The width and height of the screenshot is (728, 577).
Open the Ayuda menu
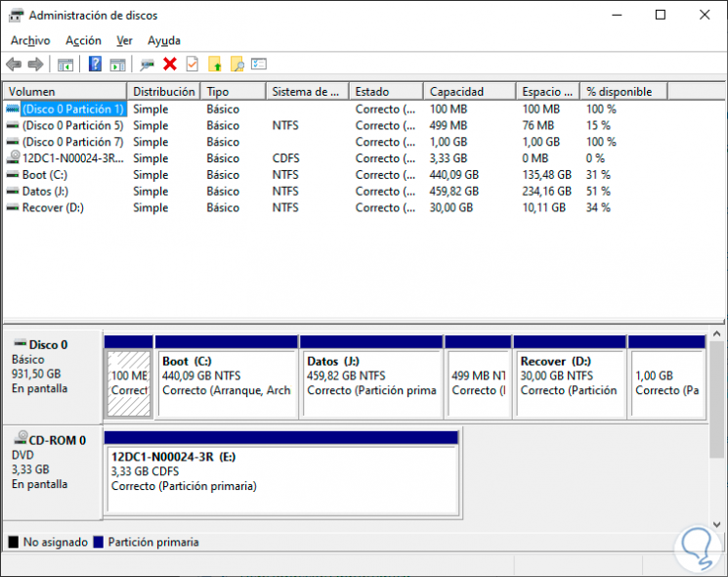coord(164,41)
